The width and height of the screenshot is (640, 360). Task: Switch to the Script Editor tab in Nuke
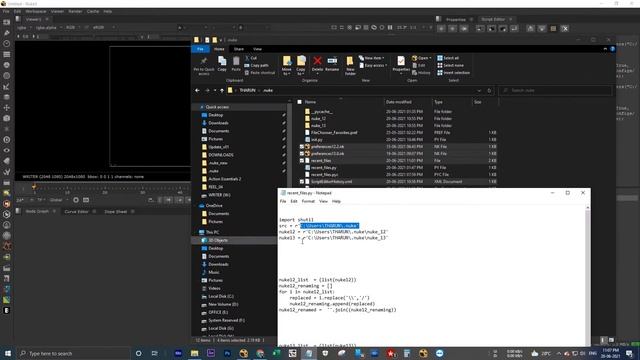pyautogui.click(x=493, y=19)
